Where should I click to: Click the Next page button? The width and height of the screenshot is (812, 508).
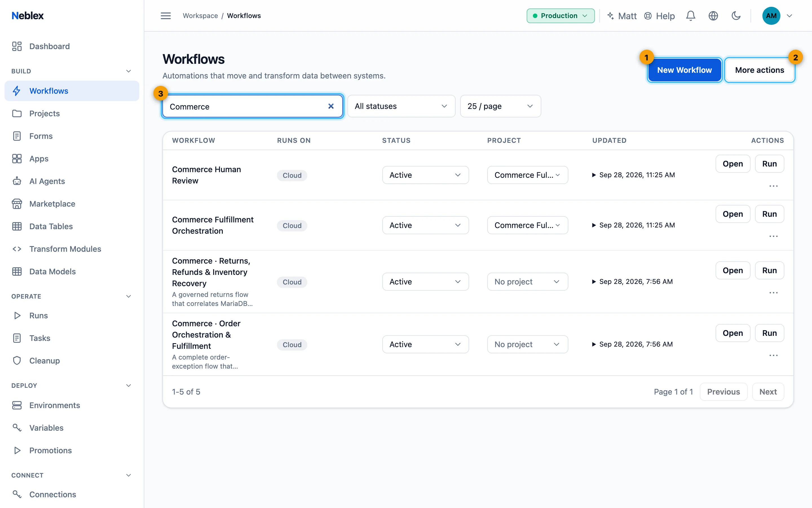click(x=768, y=392)
